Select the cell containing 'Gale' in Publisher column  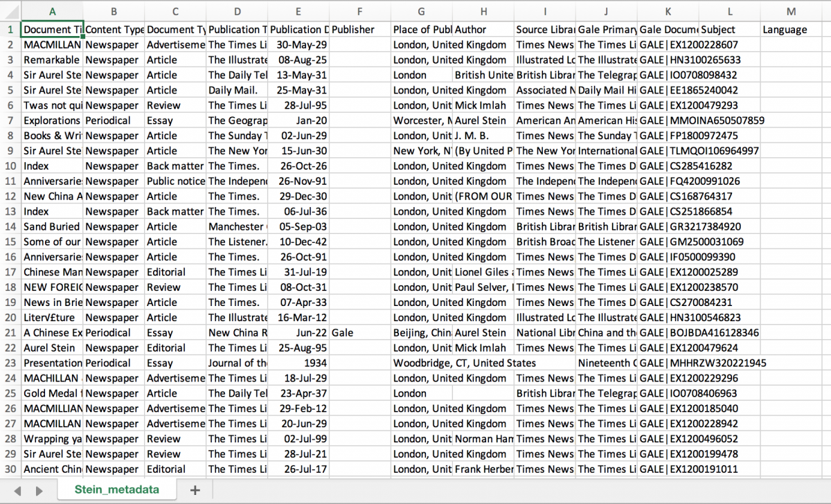pyautogui.click(x=359, y=332)
